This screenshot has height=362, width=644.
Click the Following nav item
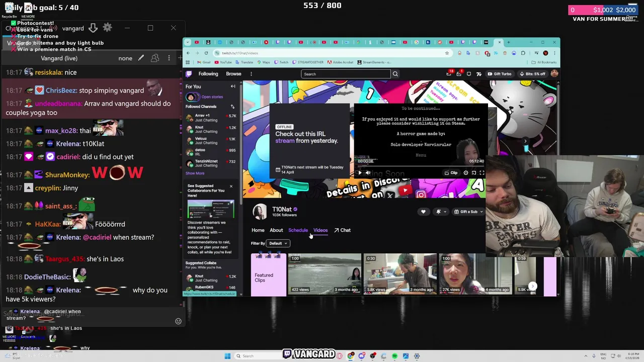(x=208, y=74)
